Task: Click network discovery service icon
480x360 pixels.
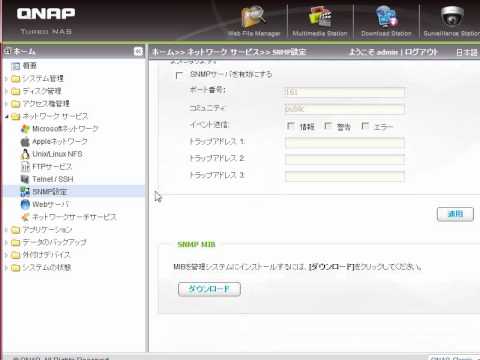Action: pos(25,217)
